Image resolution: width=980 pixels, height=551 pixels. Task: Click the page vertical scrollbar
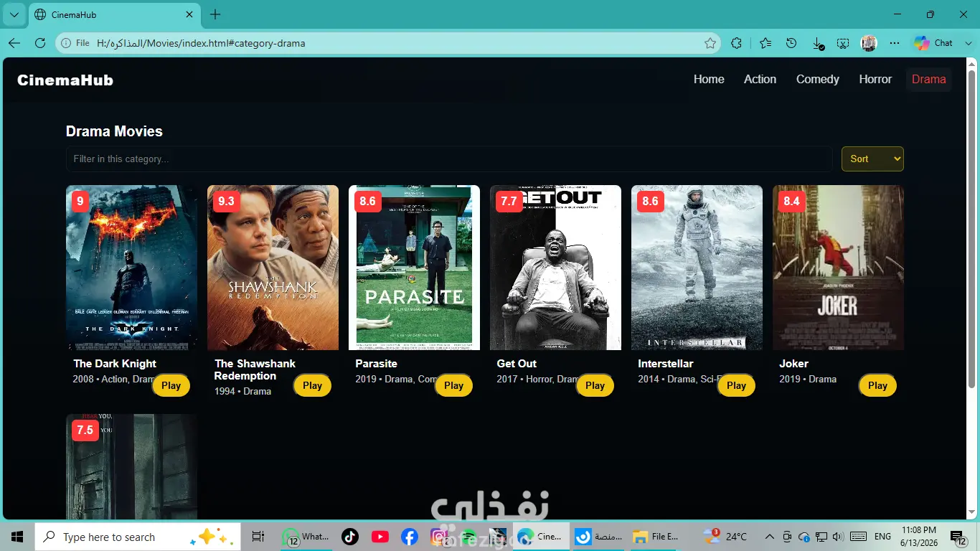[x=972, y=230]
